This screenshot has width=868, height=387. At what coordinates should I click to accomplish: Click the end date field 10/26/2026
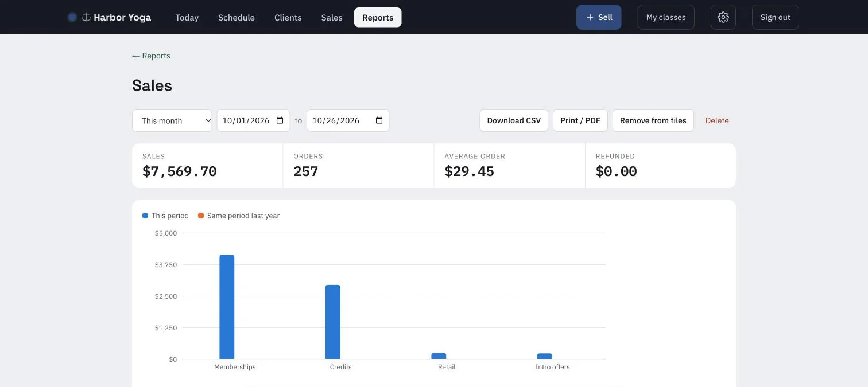pyautogui.click(x=348, y=120)
